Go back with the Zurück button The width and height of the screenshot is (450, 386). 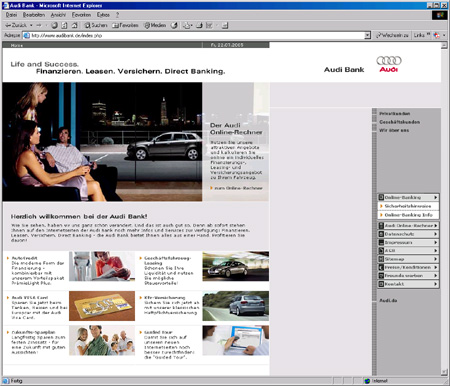tap(16, 25)
